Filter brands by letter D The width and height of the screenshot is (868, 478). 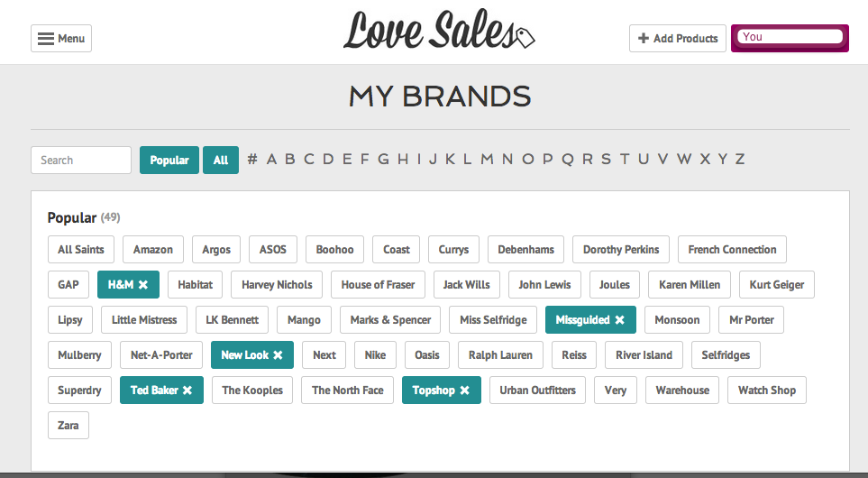coord(328,160)
